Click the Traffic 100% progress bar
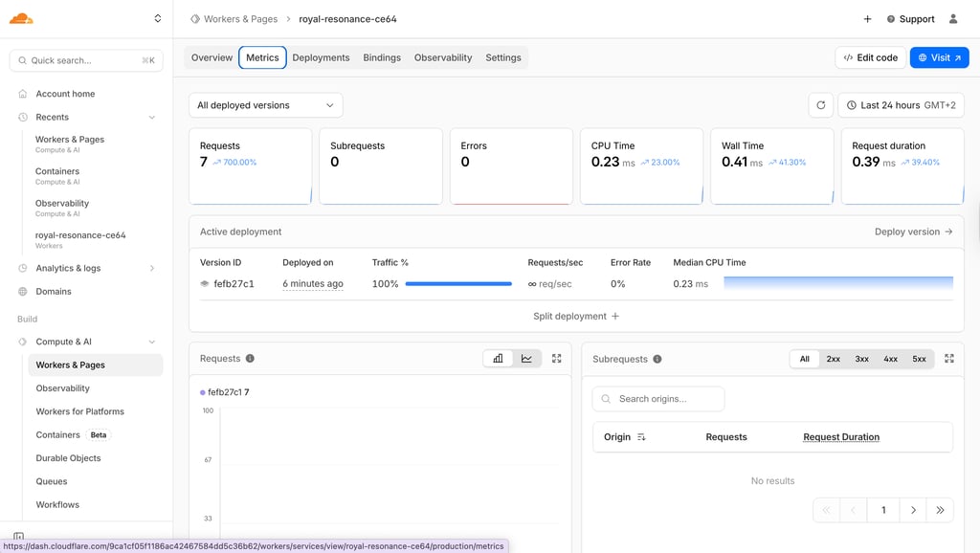980x553 pixels. pos(458,284)
